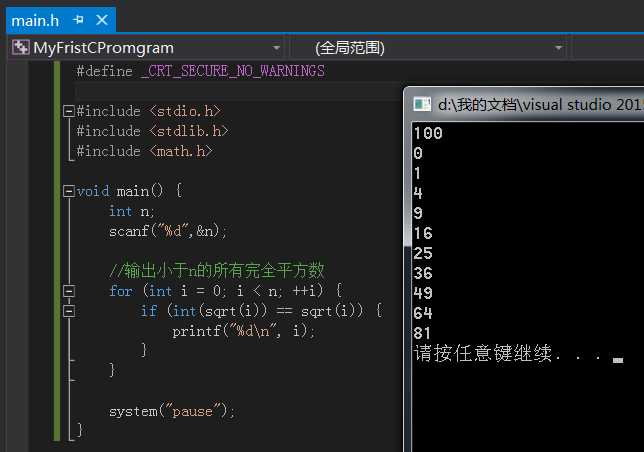The width and height of the screenshot is (644, 452).
Task: Collapse the if statement block
Action: tap(69, 311)
